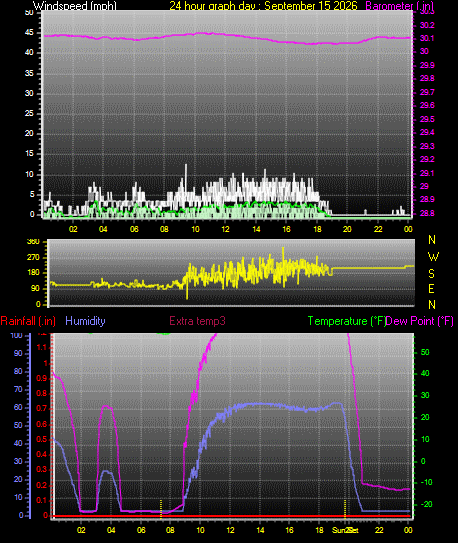Click the 15 value on windspeed axis
This screenshot has width=458, height=543.
click(x=29, y=153)
